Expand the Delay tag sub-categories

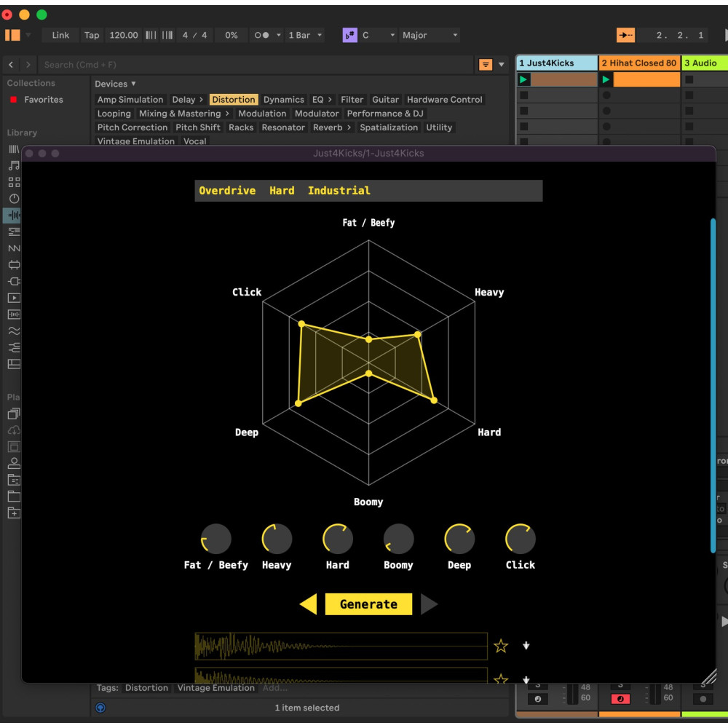[x=201, y=100]
